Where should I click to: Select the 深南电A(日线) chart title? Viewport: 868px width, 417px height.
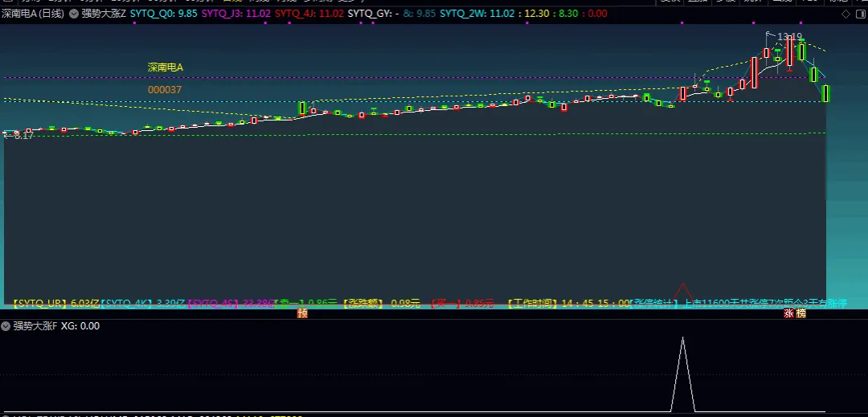tap(33, 14)
